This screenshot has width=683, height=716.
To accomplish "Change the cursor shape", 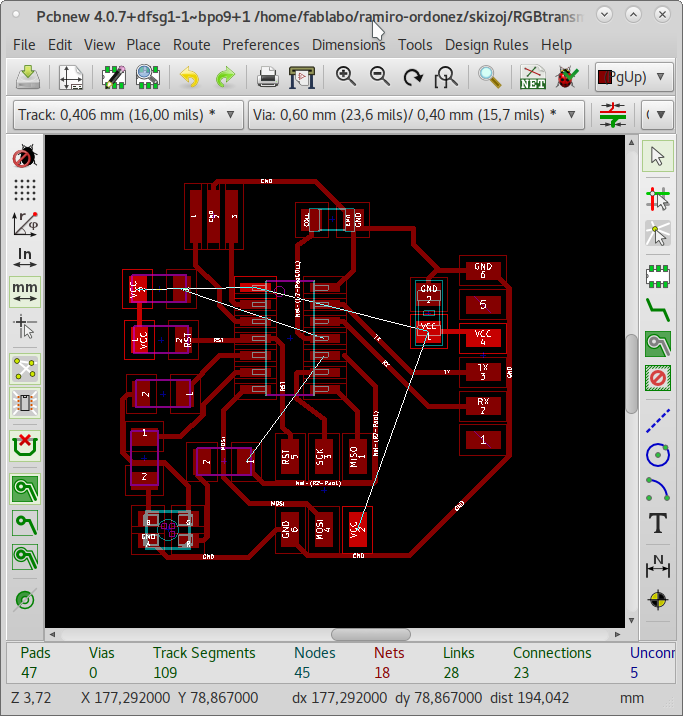I will pos(25,326).
